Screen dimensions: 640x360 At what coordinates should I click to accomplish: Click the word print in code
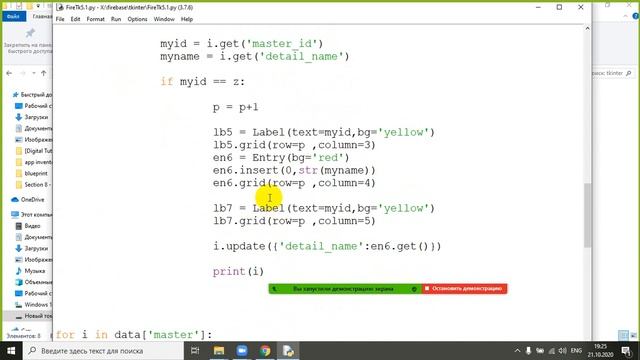pyautogui.click(x=229, y=271)
